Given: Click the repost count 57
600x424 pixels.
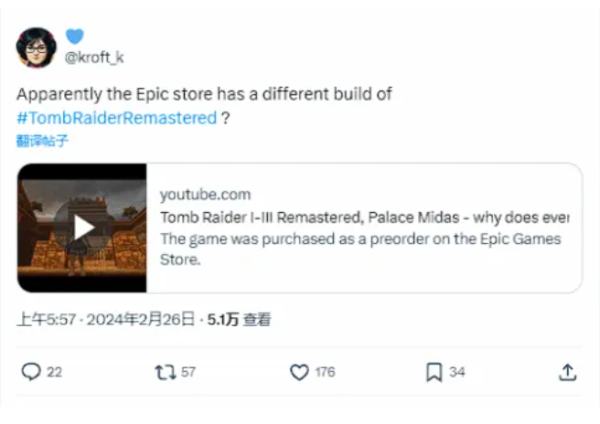Looking at the screenshot, I should tap(188, 372).
